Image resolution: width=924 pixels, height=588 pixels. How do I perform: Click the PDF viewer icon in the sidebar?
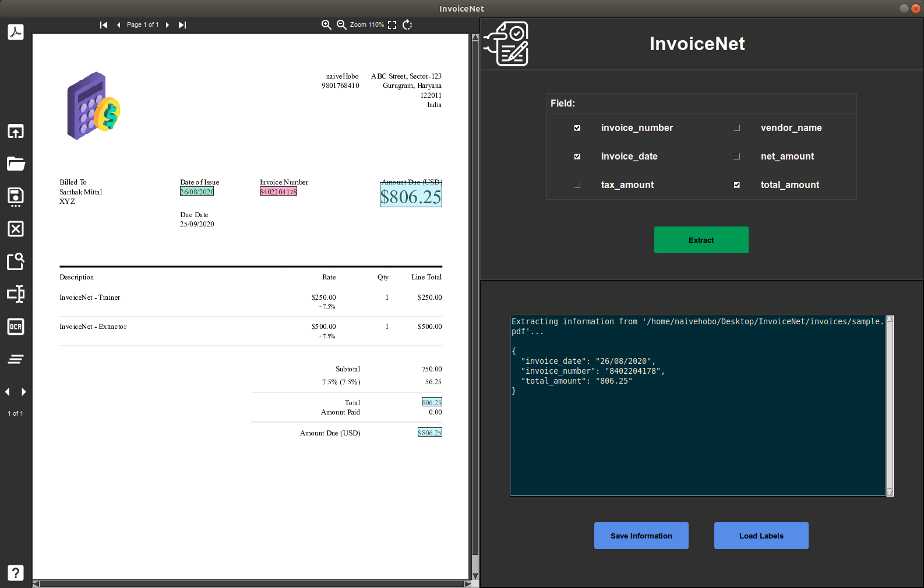pyautogui.click(x=16, y=32)
